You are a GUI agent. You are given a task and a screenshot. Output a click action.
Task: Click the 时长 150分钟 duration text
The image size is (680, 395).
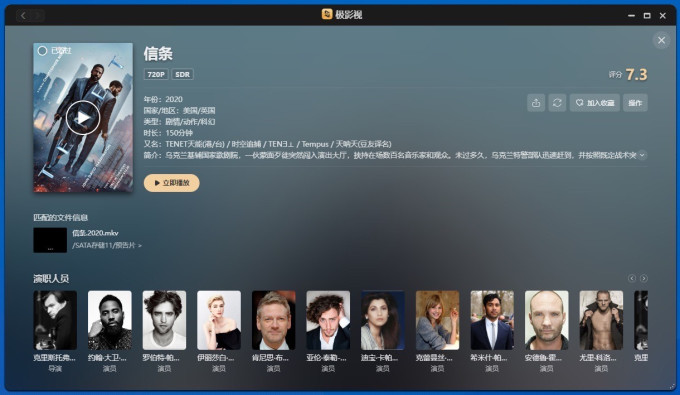pyautogui.click(x=168, y=133)
